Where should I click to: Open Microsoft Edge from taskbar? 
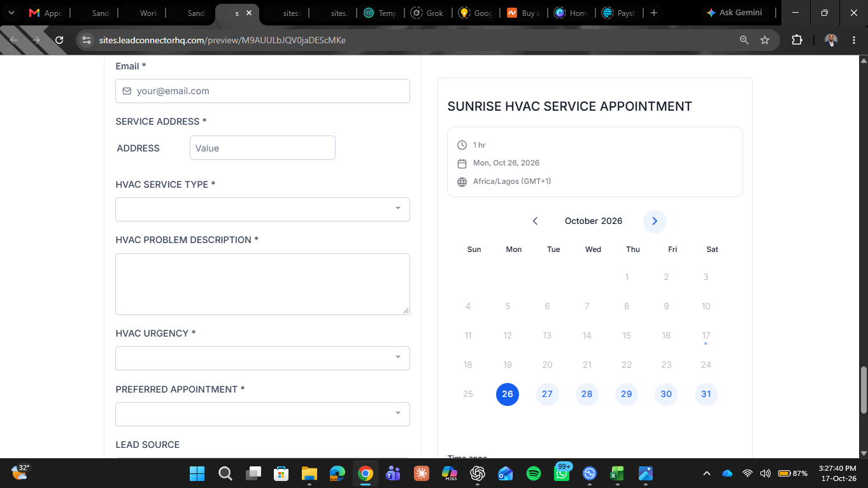click(x=338, y=473)
